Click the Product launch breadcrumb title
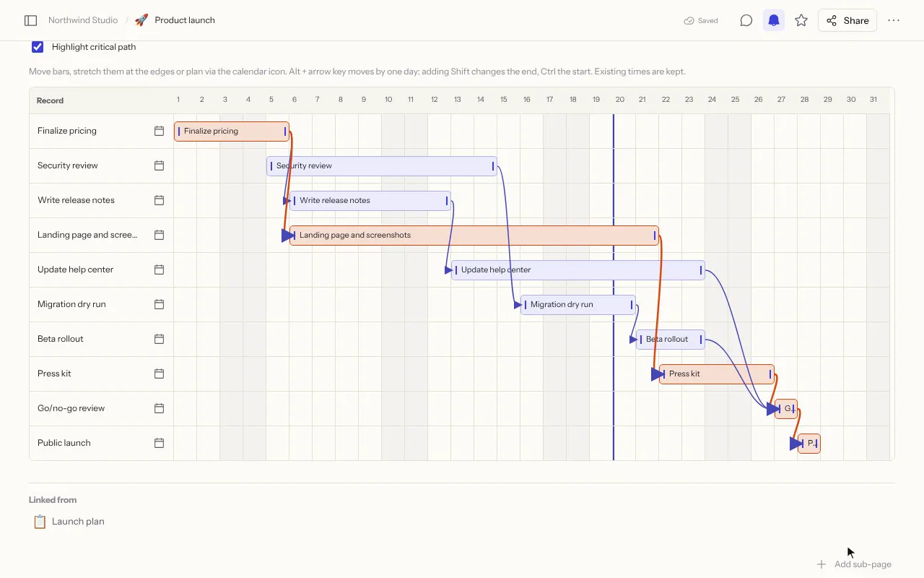Viewport: 924px width, 578px height. coord(185,20)
